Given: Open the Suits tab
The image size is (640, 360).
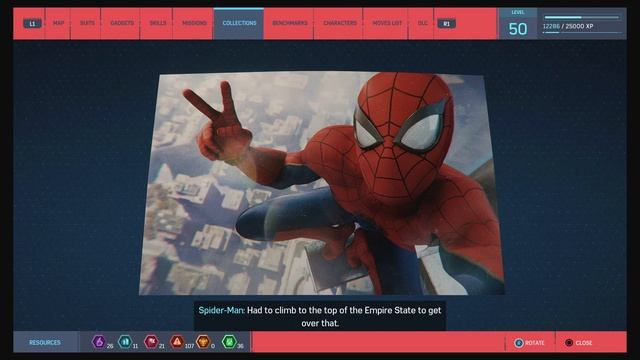Looking at the screenshot, I should (x=87, y=23).
